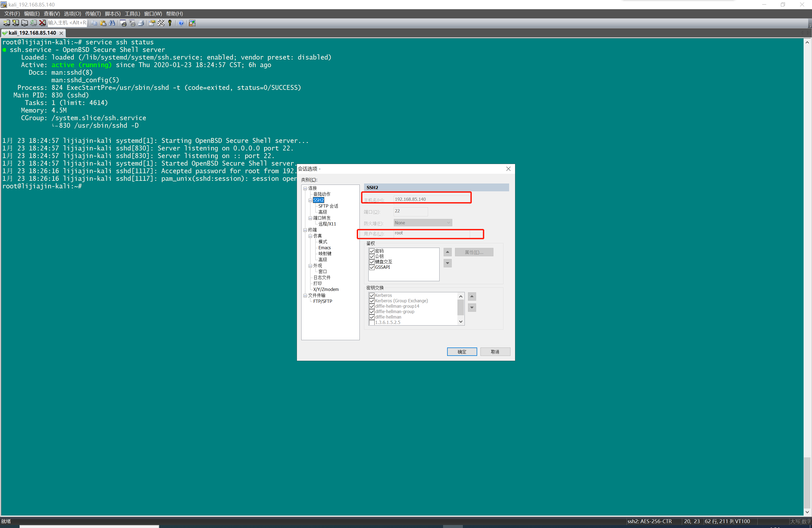
Task: Open the 脚本(S) menu
Action: (113, 14)
